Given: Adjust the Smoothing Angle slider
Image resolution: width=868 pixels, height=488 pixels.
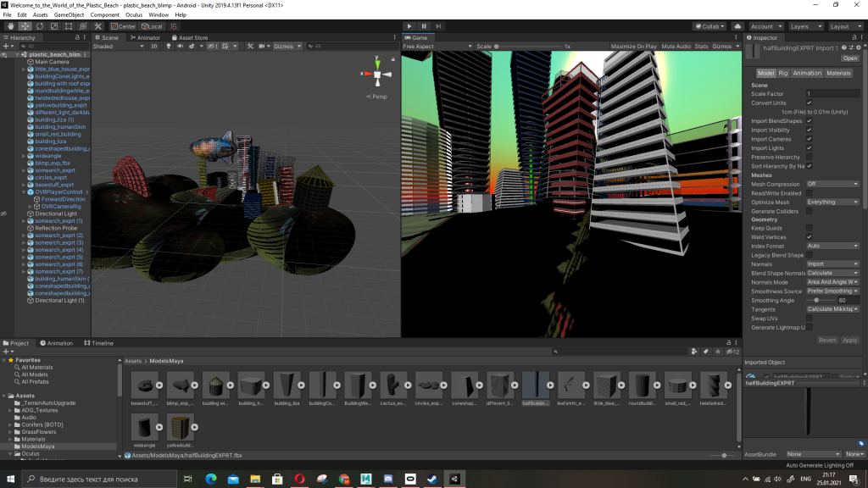Looking at the screenshot, I should coord(821,301).
